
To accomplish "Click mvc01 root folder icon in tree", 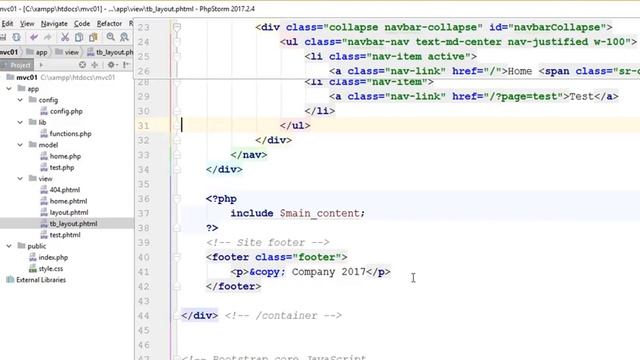I will tap(10, 77).
